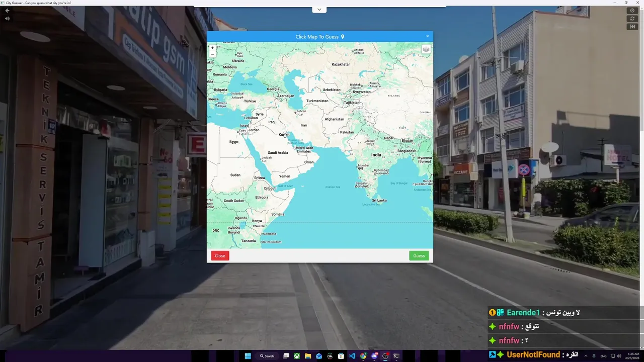Screen dimensions: 644x362
Task: Click Tanzania on the map
Action: coord(249,241)
